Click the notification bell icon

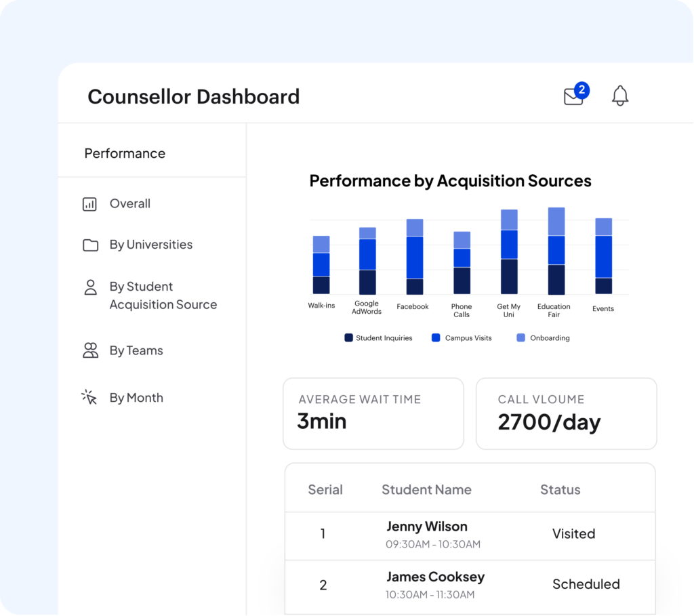pyautogui.click(x=620, y=96)
